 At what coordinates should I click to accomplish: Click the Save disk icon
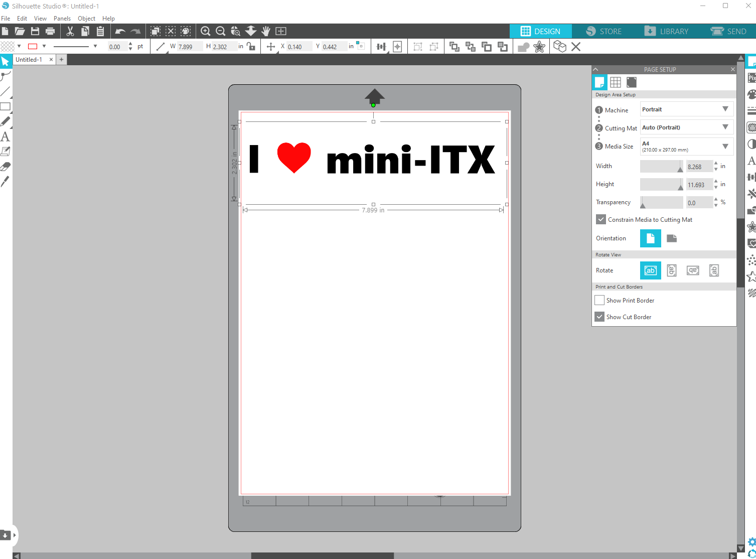35,31
